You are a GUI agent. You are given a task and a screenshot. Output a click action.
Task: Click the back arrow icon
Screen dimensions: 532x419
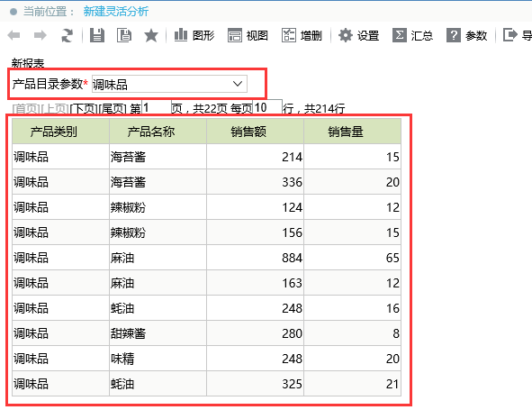(x=14, y=35)
